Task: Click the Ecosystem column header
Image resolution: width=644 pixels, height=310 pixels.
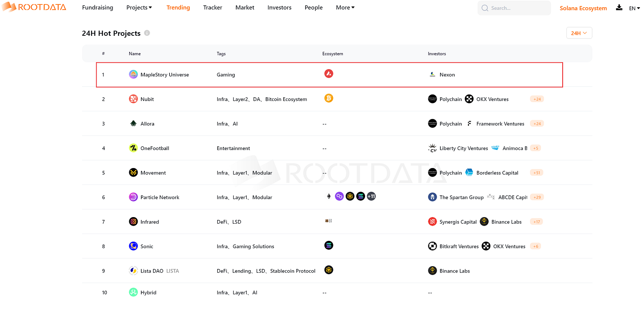Action: point(332,53)
